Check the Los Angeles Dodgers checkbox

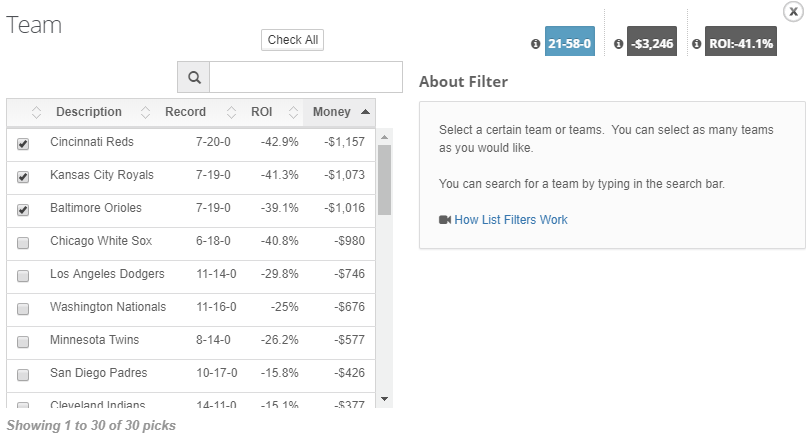point(23,276)
